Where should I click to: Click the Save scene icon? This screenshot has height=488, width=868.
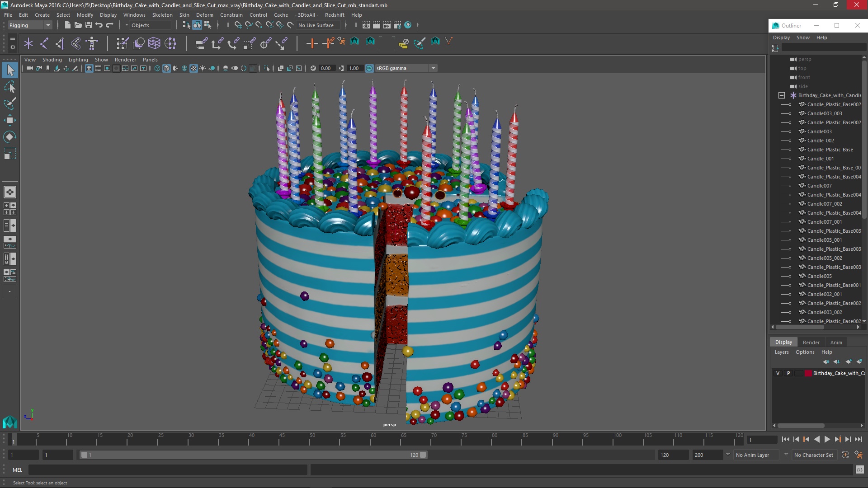(x=89, y=25)
